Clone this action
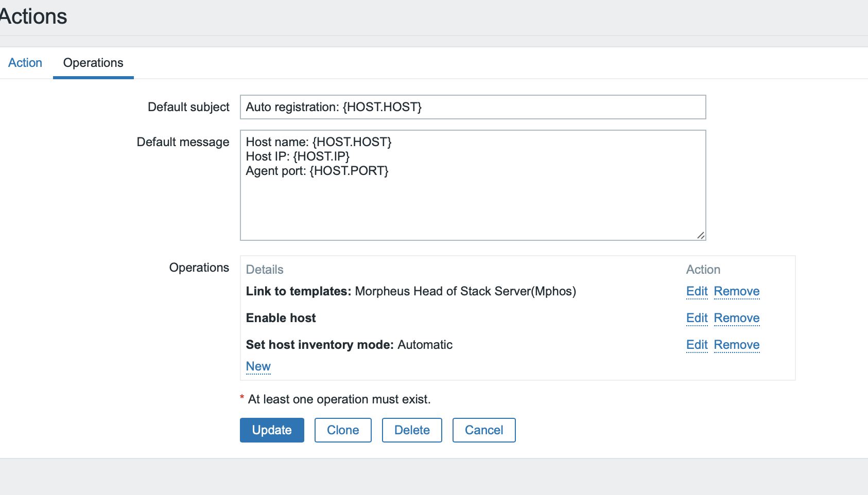The height and width of the screenshot is (495, 868). pos(343,430)
